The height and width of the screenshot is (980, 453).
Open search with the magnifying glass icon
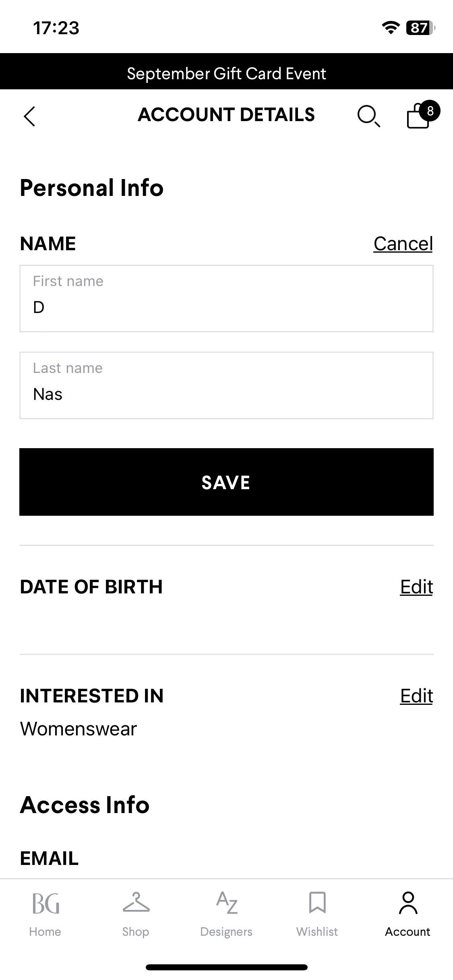pyautogui.click(x=368, y=116)
